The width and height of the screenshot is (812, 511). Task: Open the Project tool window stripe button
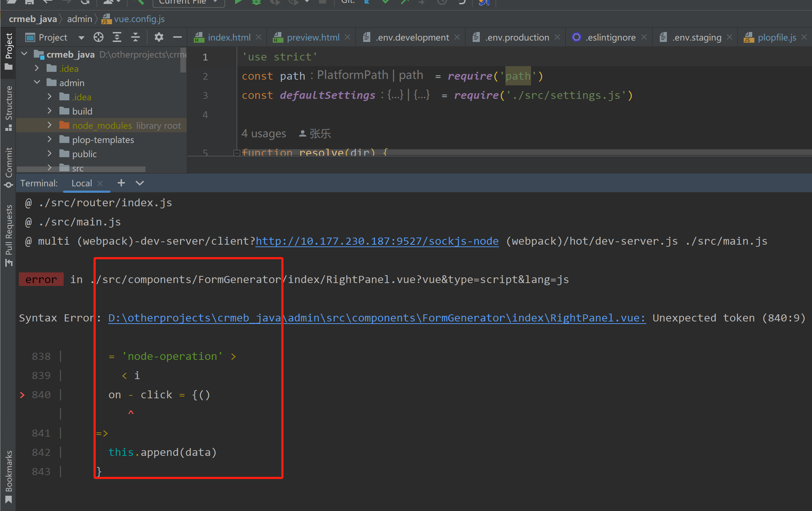click(8, 51)
